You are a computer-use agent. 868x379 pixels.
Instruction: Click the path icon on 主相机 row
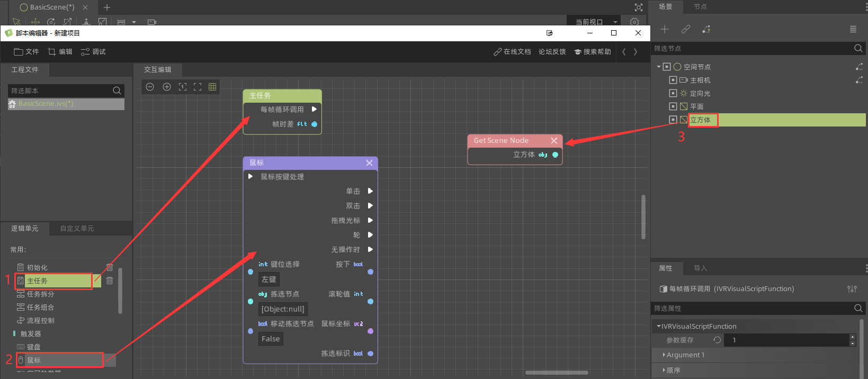(x=859, y=80)
